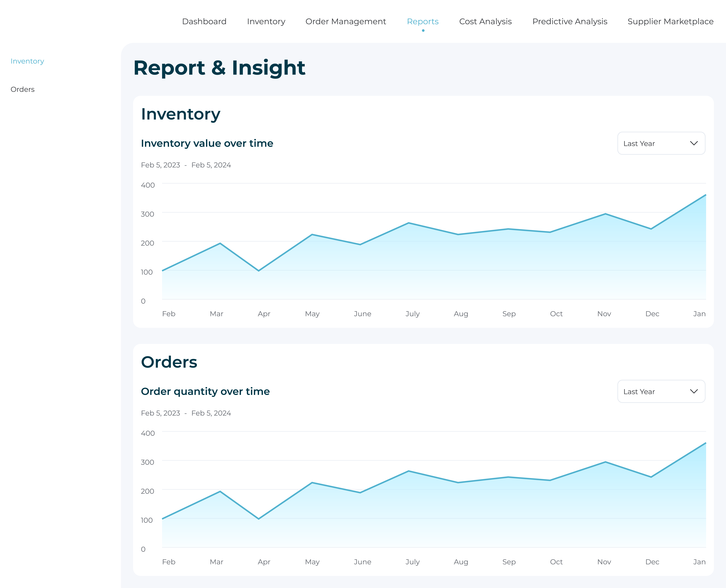Click the Apr low point on Orders chart

(259, 519)
